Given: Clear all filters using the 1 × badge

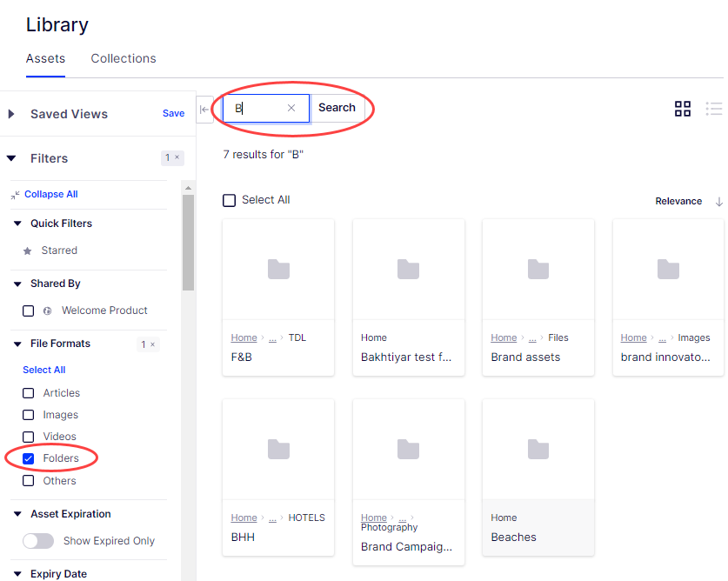Looking at the screenshot, I should click(172, 158).
